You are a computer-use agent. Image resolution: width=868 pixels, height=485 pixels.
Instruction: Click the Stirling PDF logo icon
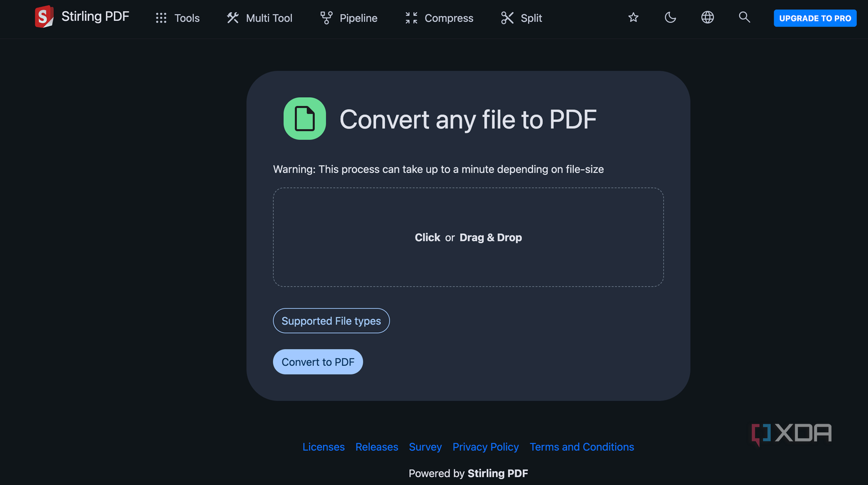[x=44, y=17]
